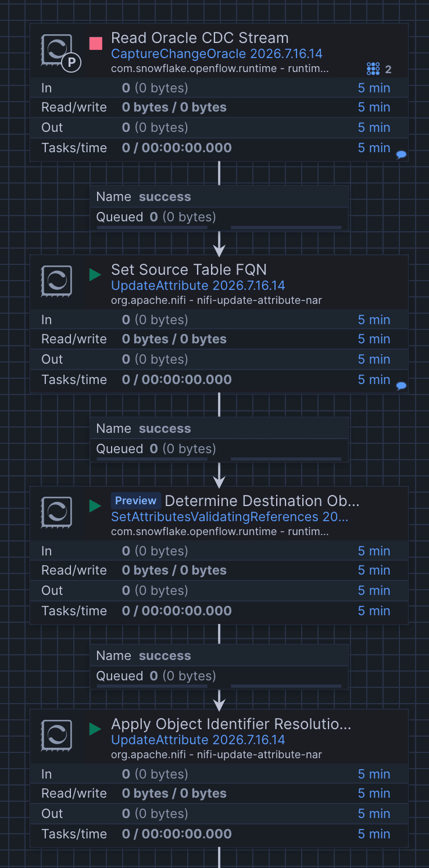This screenshot has height=868, width=429.
Task: Click the green running icon on Determine Destination Ob...
Action: click(x=95, y=506)
